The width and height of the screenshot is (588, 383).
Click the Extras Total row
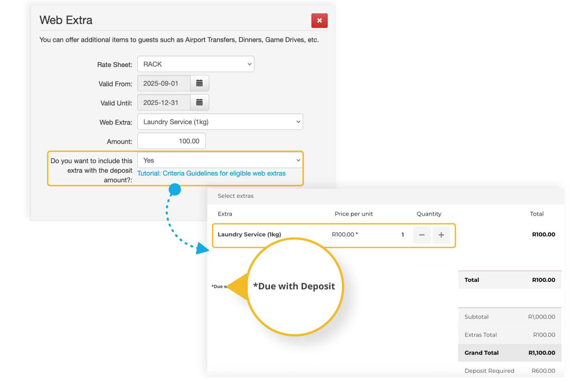[x=509, y=335]
